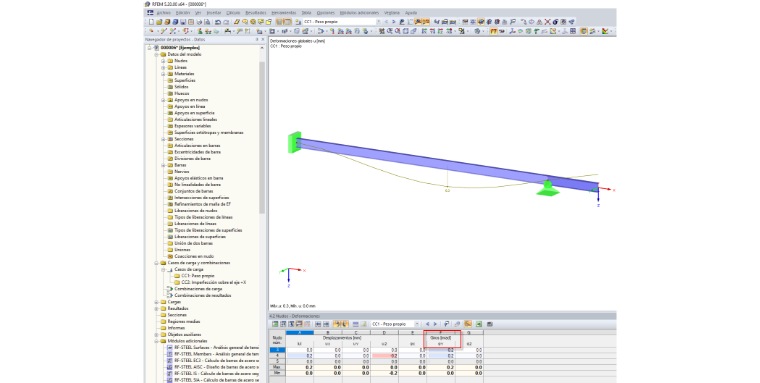The width and height of the screenshot is (760, 383).
Task: Click the red X delete results icon
Action: click(547, 22)
